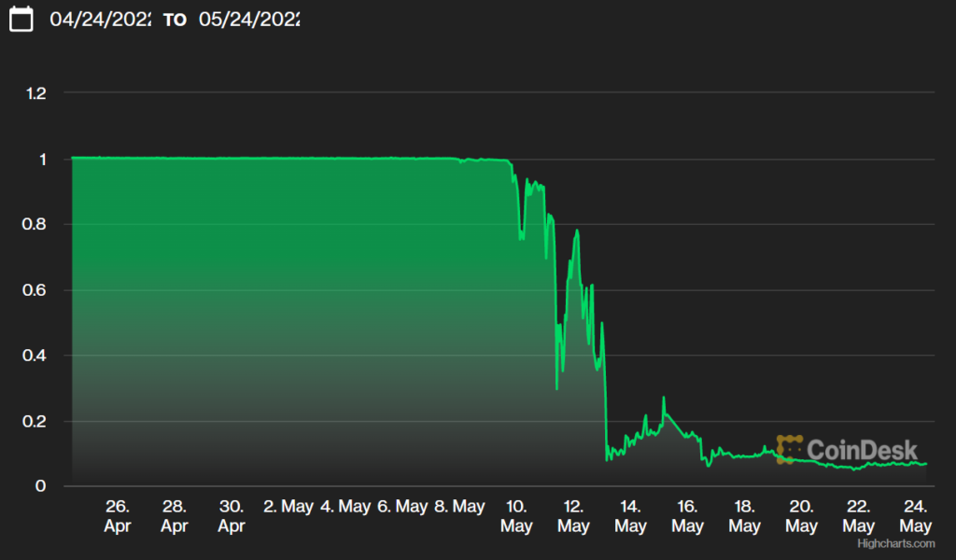Click the end date field 05/24/2022
This screenshot has width=956, height=560.
click(x=248, y=19)
